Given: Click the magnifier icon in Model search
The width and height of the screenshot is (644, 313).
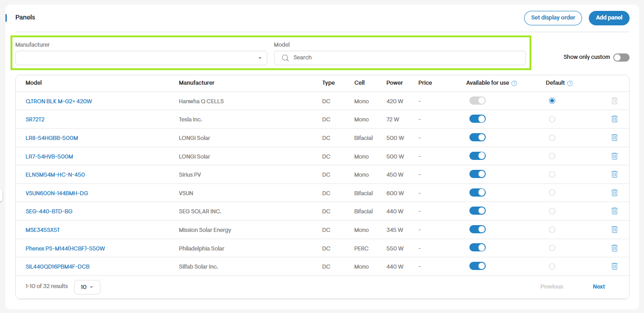Looking at the screenshot, I should pos(285,58).
